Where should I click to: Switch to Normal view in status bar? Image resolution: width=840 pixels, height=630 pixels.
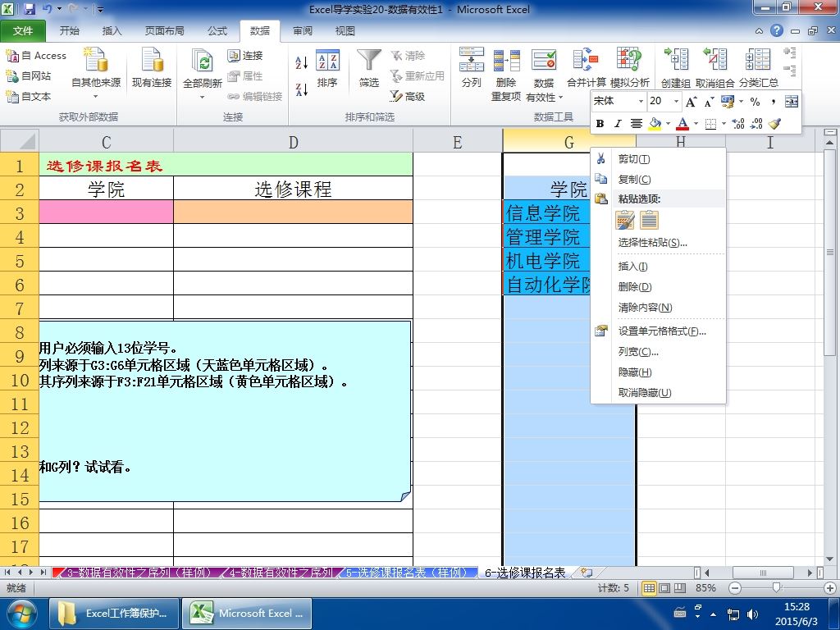click(x=650, y=588)
